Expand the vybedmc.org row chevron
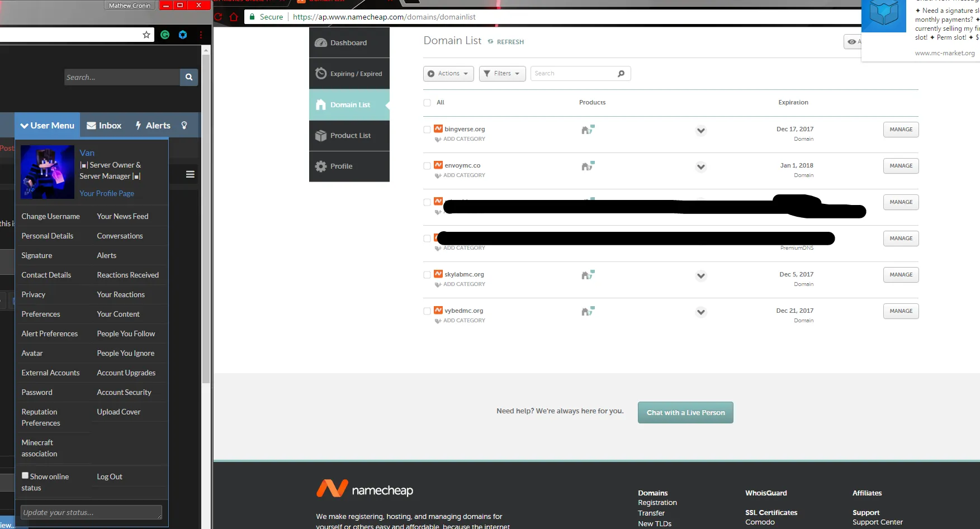 pos(701,312)
